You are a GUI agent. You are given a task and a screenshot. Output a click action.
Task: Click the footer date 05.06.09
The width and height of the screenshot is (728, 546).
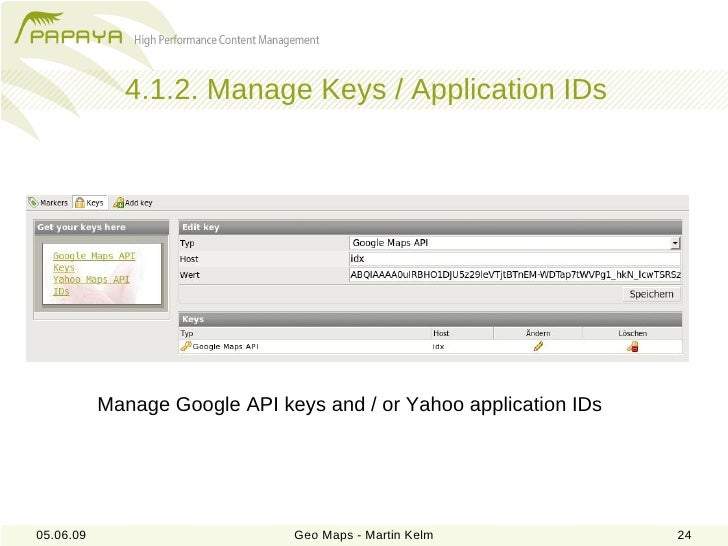coord(61,535)
